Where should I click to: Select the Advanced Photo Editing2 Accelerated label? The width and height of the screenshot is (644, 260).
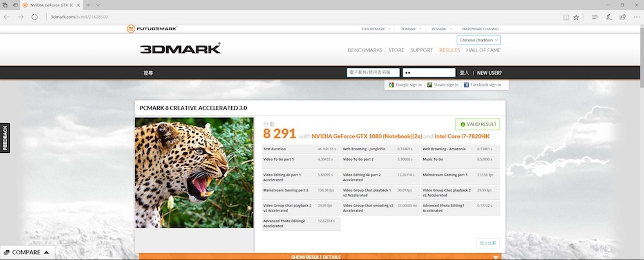[x=284, y=223]
